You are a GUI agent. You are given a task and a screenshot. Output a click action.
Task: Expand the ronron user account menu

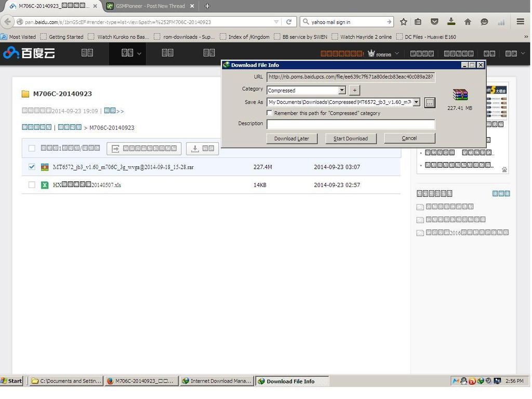[x=384, y=54]
